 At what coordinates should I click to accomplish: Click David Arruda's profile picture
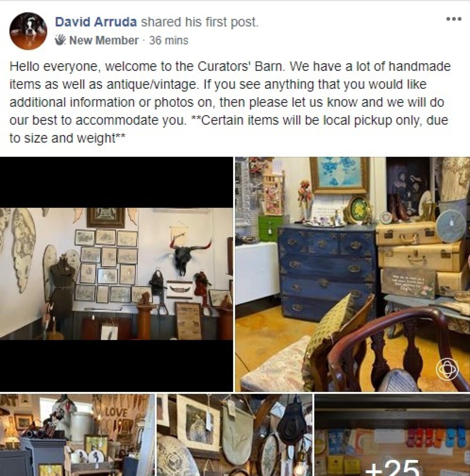pos(28,31)
